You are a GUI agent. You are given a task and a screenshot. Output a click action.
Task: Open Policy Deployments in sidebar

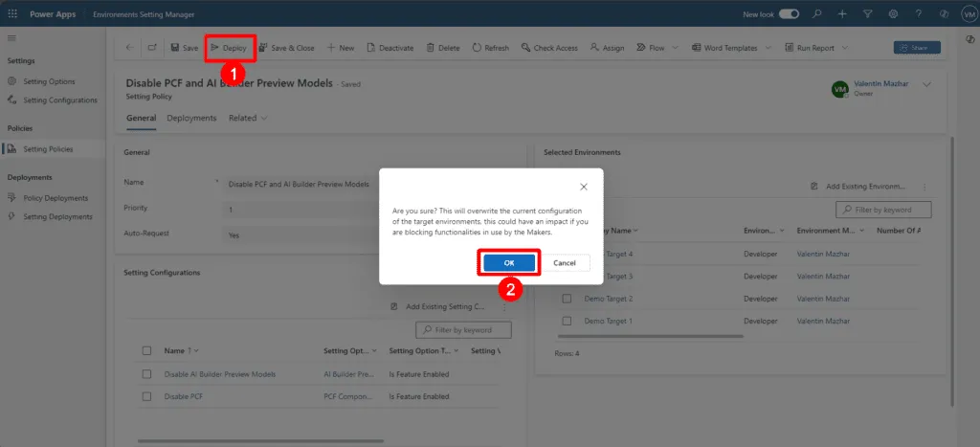[56, 198]
